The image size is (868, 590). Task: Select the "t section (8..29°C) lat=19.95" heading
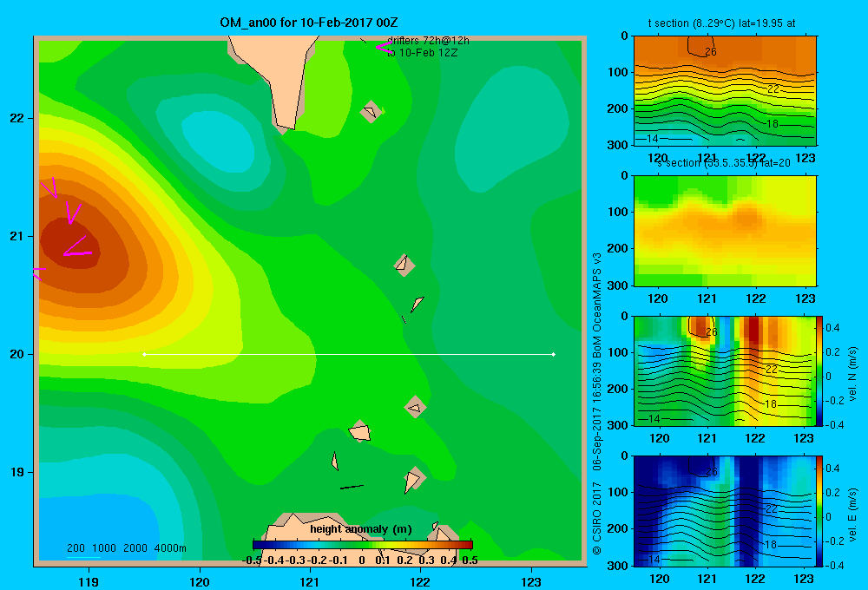pyautogui.click(x=721, y=23)
